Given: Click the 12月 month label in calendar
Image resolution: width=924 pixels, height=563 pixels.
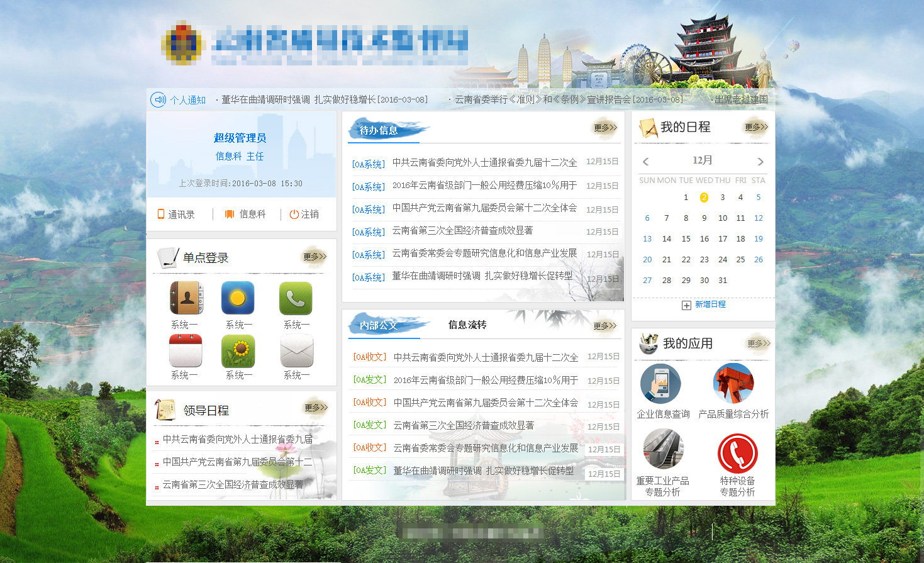Looking at the screenshot, I should (x=703, y=160).
